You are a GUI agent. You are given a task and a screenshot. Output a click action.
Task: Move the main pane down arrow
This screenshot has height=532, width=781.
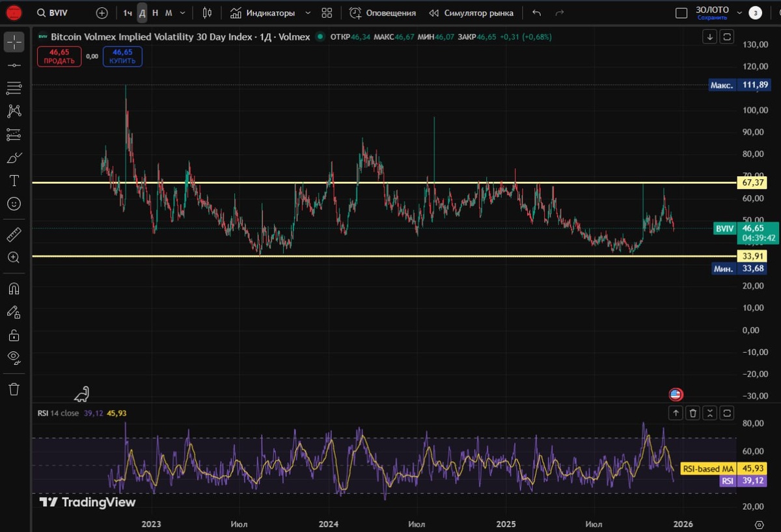point(710,36)
